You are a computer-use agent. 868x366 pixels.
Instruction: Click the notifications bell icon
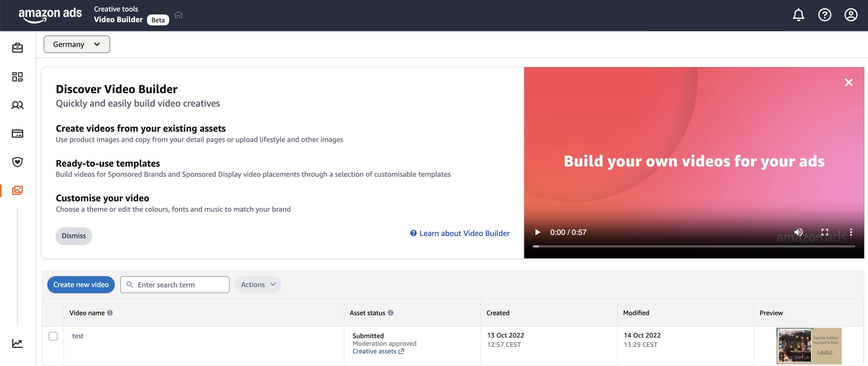click(799, 15)
